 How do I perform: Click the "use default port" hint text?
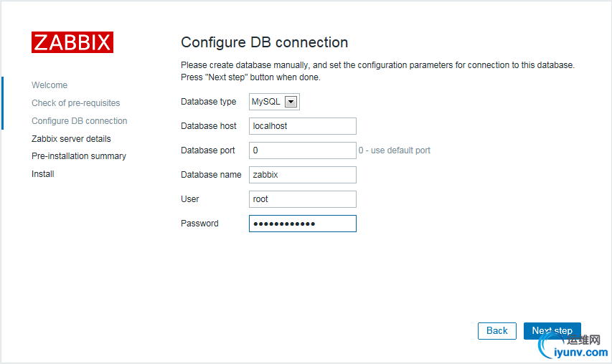[395, 150]
